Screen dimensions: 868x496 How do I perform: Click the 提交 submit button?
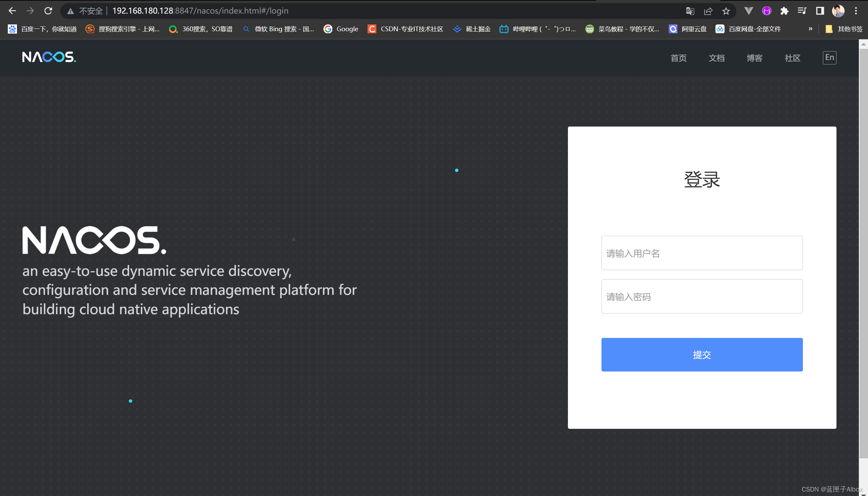pyautogui.click(x=702, y=355)
